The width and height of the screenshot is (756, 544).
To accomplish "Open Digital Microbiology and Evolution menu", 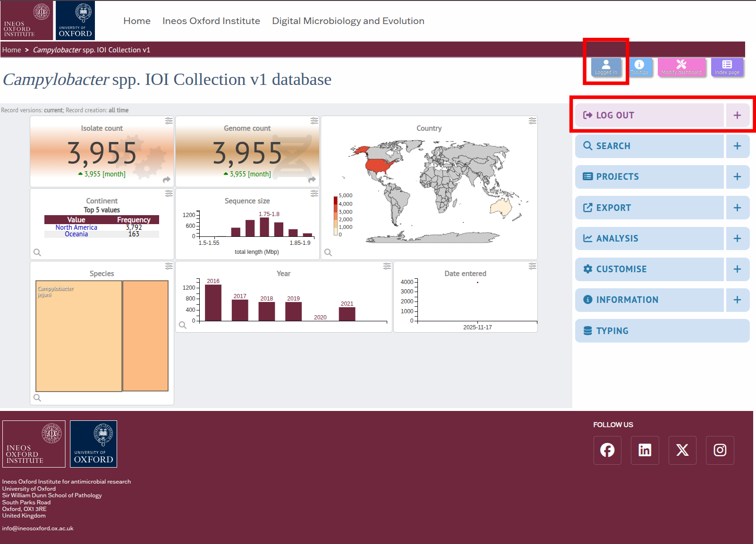I will [x=348, y=21].
